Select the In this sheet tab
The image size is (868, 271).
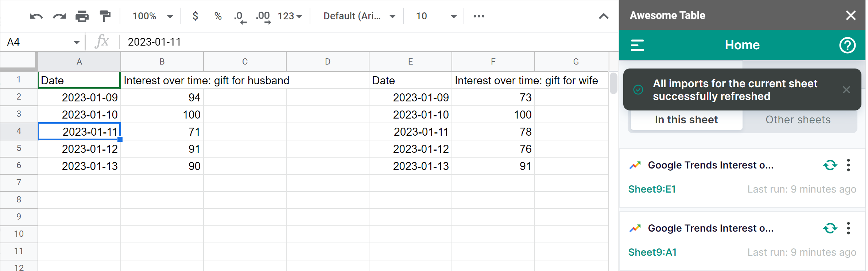click(686, 120)
